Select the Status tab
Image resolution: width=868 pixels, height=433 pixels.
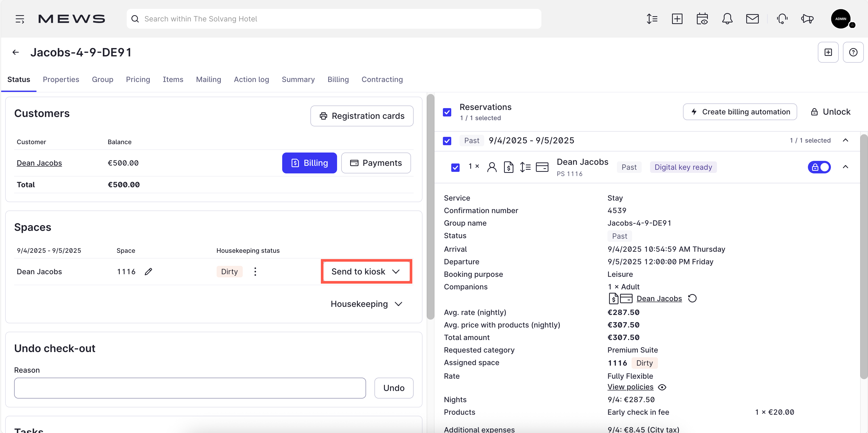click(19, 79)
